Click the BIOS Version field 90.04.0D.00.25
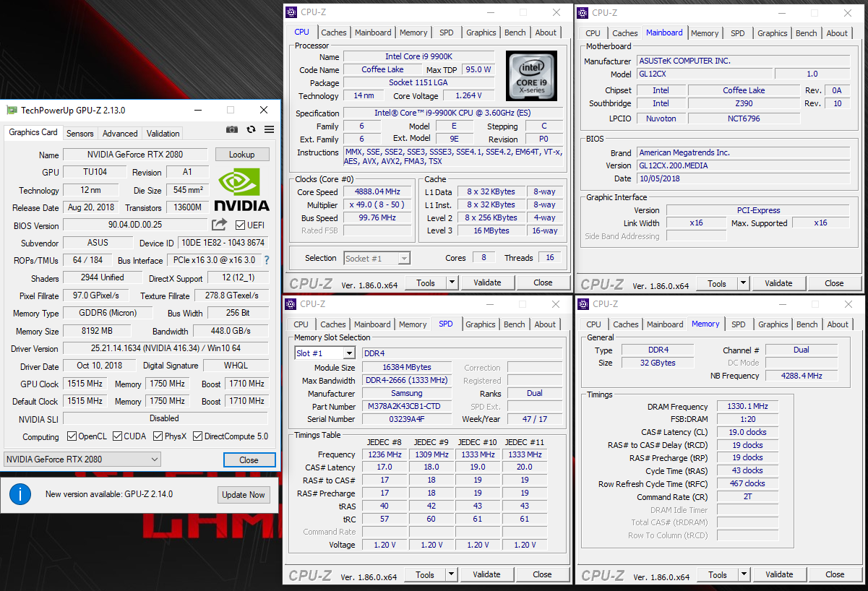 click(135, 225)
